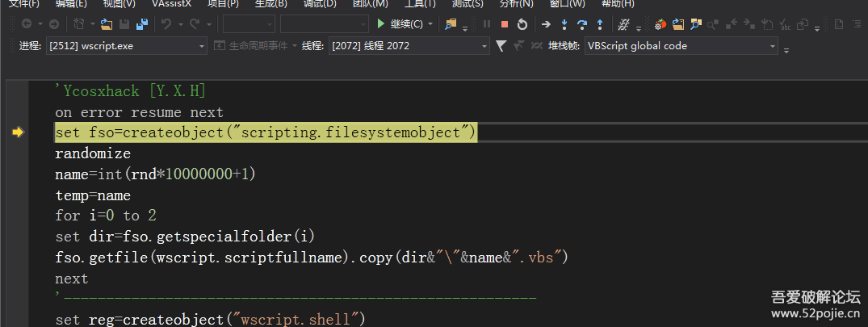Click the comment line 'Ycosxhack [Y.X.H]
This screenshot has height=327, width=868.
click(x=130, y=90)
